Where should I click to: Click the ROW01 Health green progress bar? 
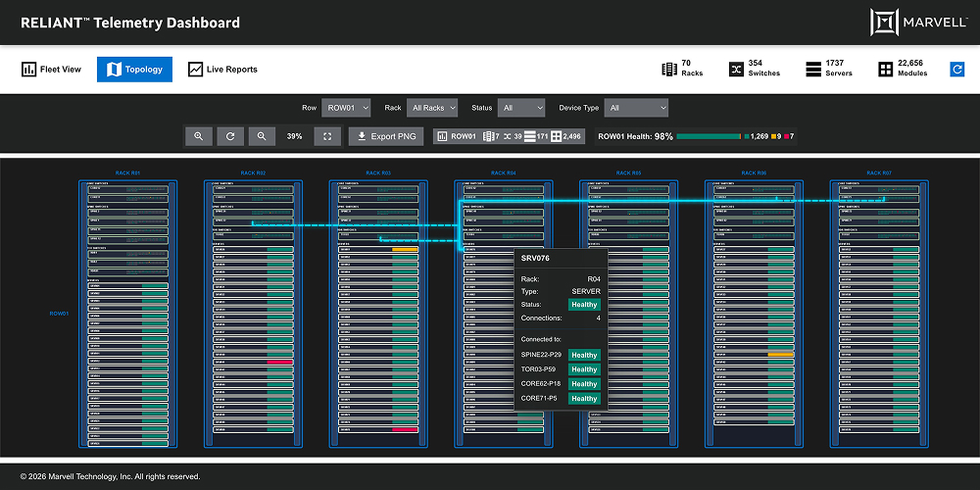[710, 137]
